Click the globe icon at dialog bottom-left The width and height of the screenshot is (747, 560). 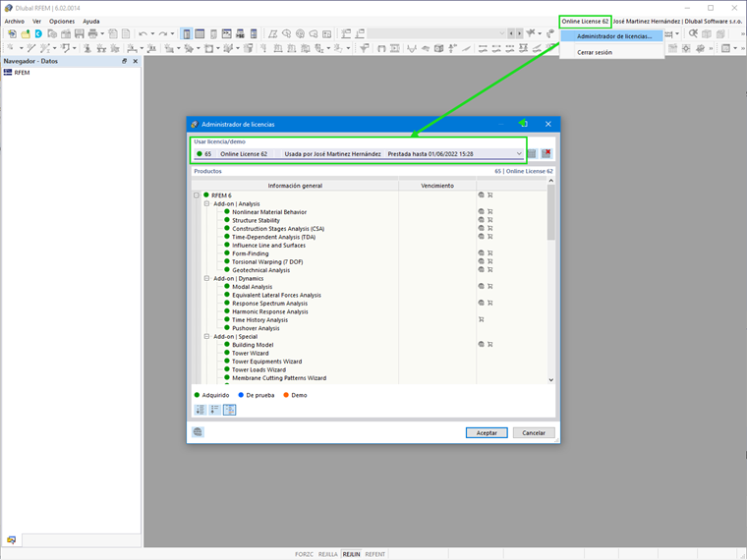click(198, 432)
